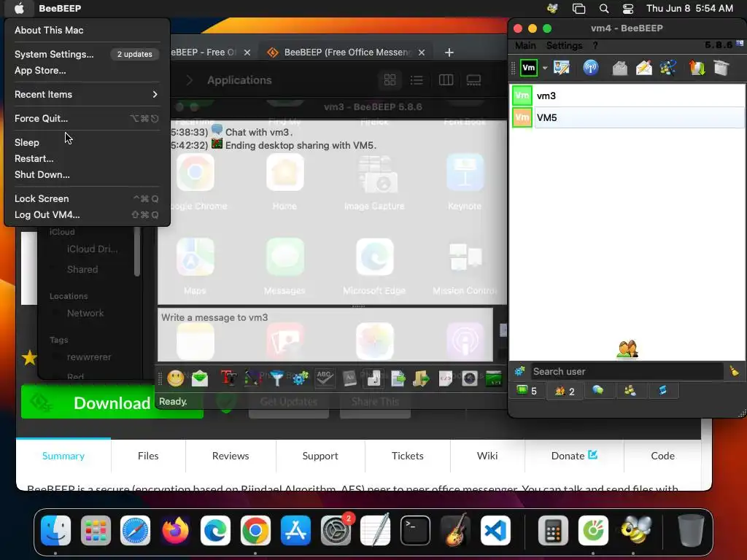Open file transfer arrows icon in BeeBEEP toolbar
The height and width of the screenshot is (560, 747).
(x=697, y=68)
